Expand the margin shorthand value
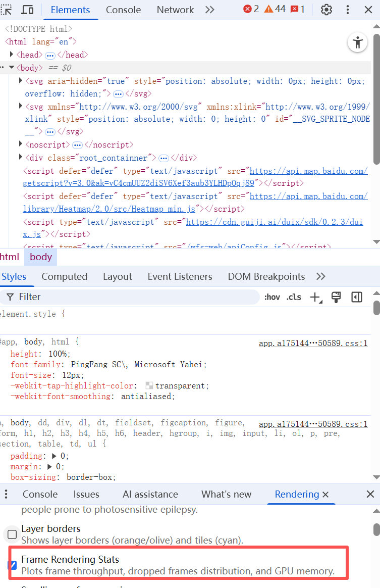This screenshot has width=380, height=588. tap(49, 466)
